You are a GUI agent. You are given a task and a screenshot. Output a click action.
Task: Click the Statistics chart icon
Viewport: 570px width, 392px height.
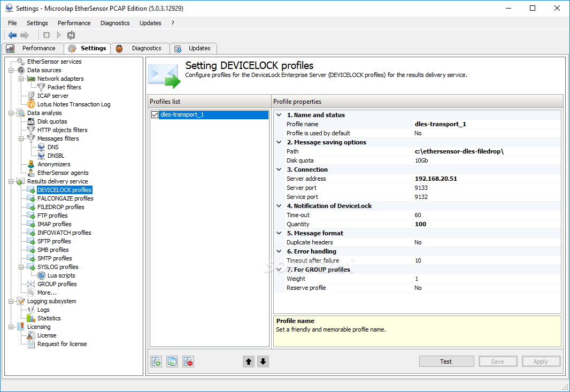(31, 318)
